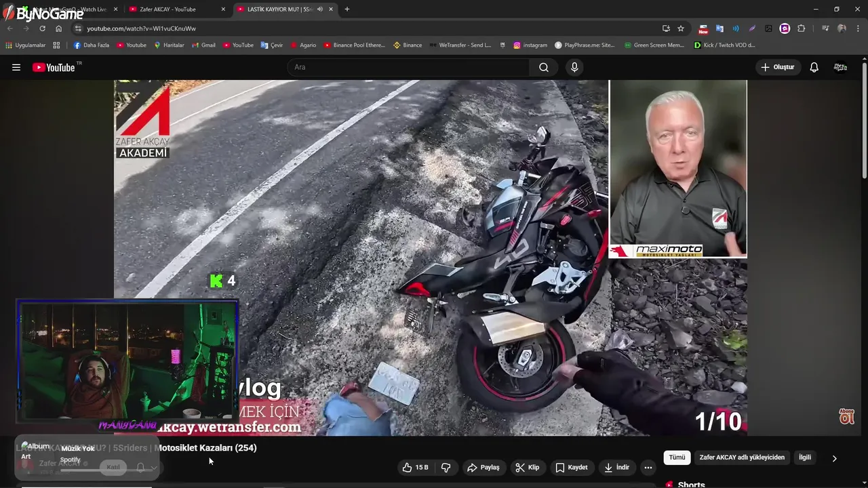The height and width of the screenshot is (488, 868).
Task: Open Chrome's Extensions puzzle icon
Action: (x=801, y=28)
